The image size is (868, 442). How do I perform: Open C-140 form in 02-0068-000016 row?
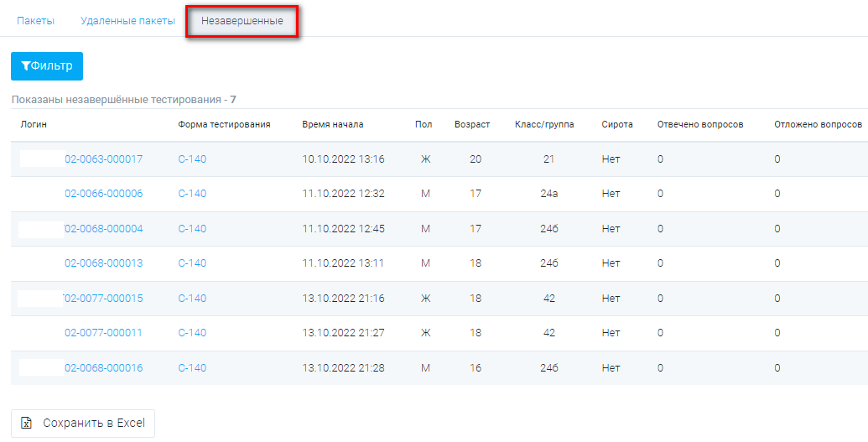tap(192, 368)
